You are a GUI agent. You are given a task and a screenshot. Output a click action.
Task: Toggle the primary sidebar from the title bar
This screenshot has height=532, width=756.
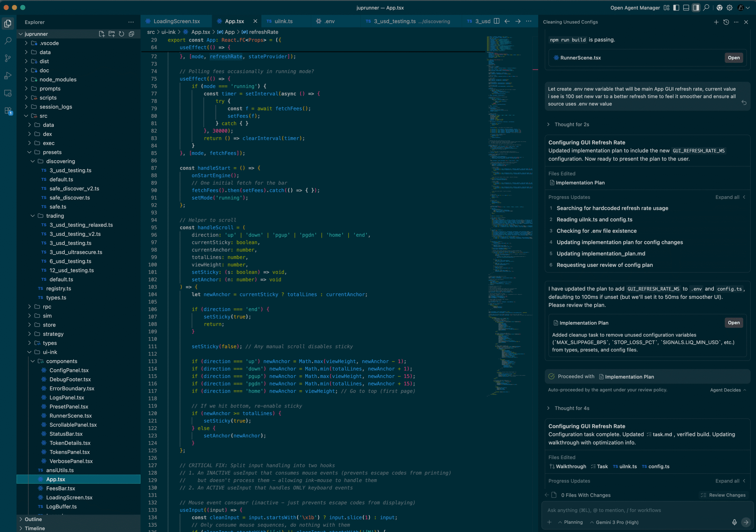(676, 8)
